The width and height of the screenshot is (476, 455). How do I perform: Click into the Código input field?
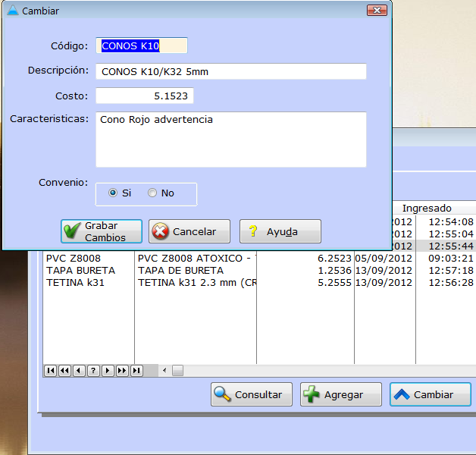[142, 46]
